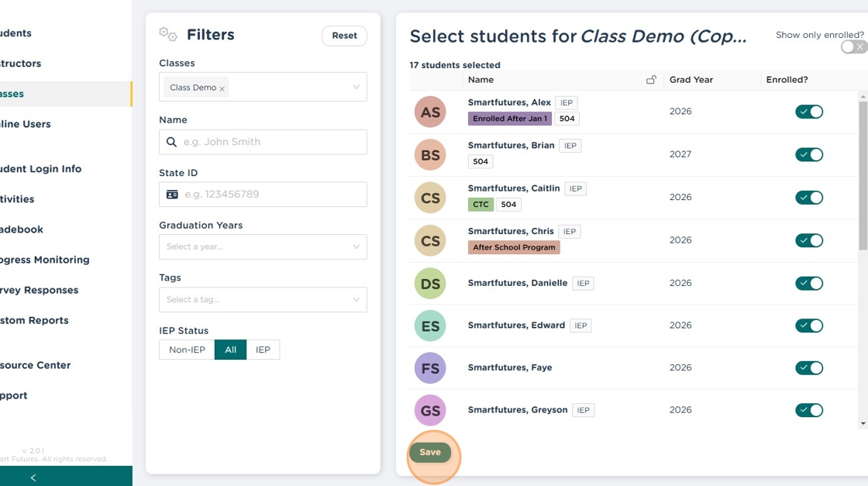This screenshot has height=486, width=868.
Task: Reset the filters
Action: click(x=344, y=36)
